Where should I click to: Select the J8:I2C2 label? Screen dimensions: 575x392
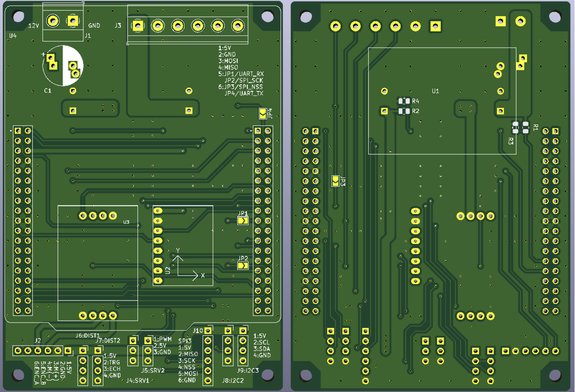[233, 381]
